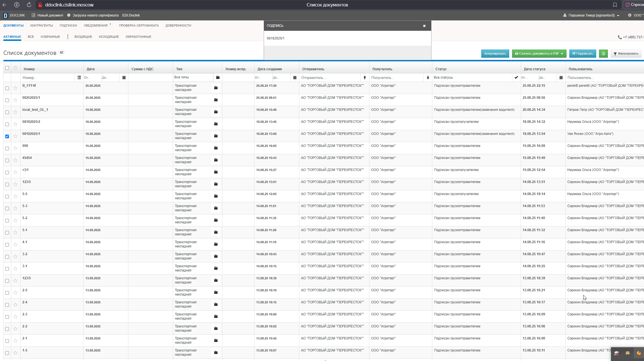The height and width of the screenshot is (361, 644).
Task: Open Все статусы status filter dropdown
Action: tap(473, 78)
